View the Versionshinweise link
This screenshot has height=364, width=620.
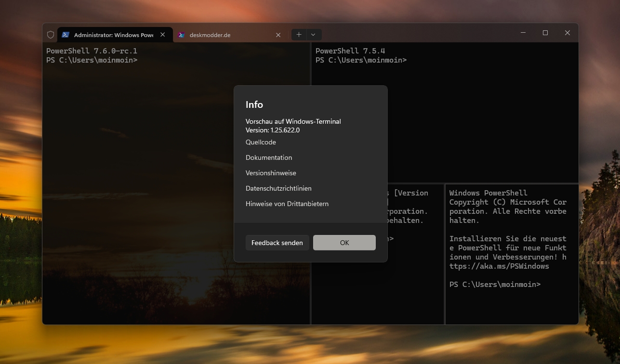click(x=271, y=173)
